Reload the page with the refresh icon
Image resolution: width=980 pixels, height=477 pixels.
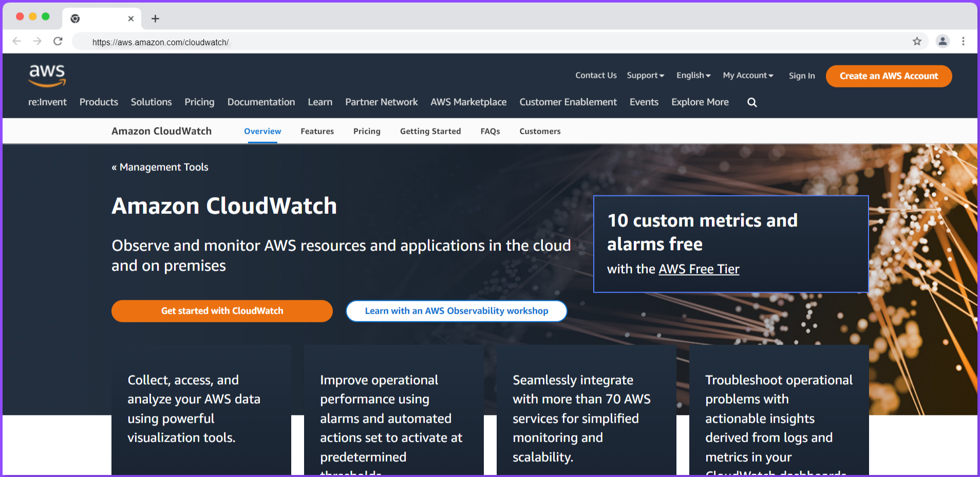(58, 41)
